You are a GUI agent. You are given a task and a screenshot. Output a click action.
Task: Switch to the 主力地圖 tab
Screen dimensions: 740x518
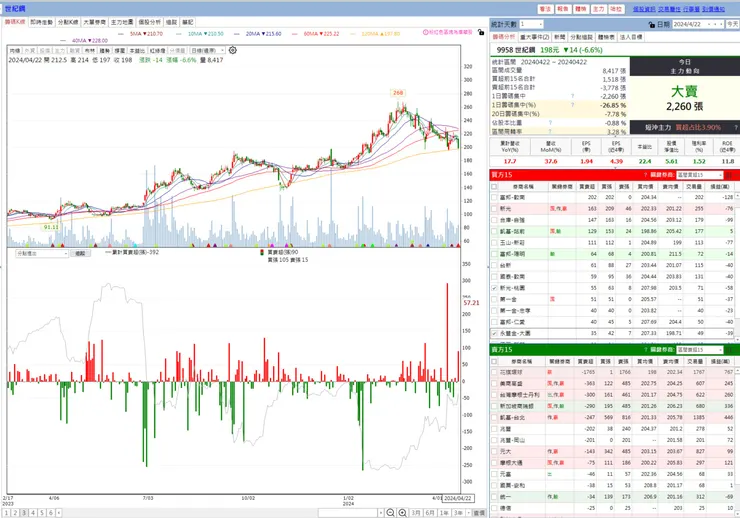point(122,22)
